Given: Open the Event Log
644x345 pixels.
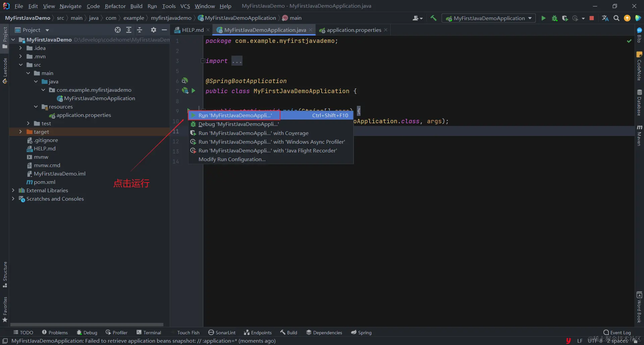Looking at the screenshot, I should 617,332.
